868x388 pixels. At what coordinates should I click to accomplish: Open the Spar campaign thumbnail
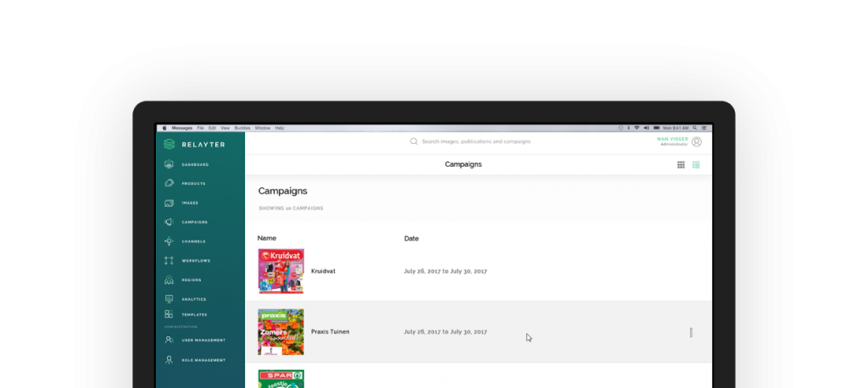(x=281, y=379)
